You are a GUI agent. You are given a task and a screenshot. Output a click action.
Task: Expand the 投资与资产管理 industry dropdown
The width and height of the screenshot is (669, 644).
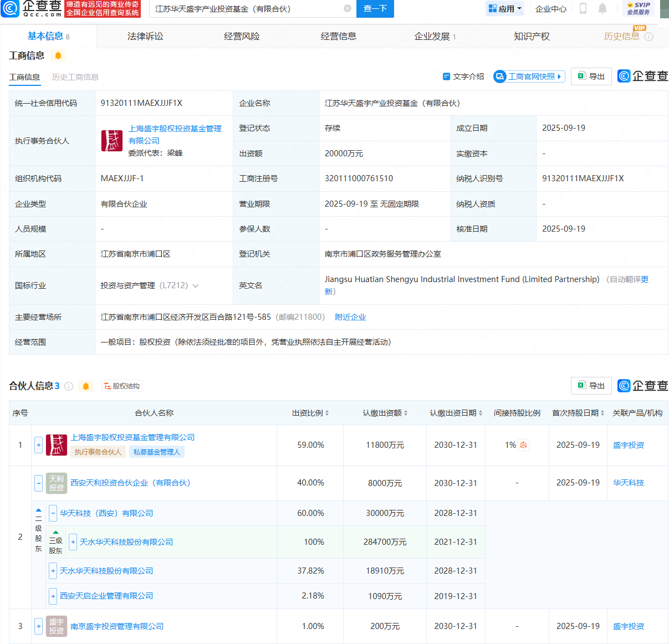coord(195,286)
